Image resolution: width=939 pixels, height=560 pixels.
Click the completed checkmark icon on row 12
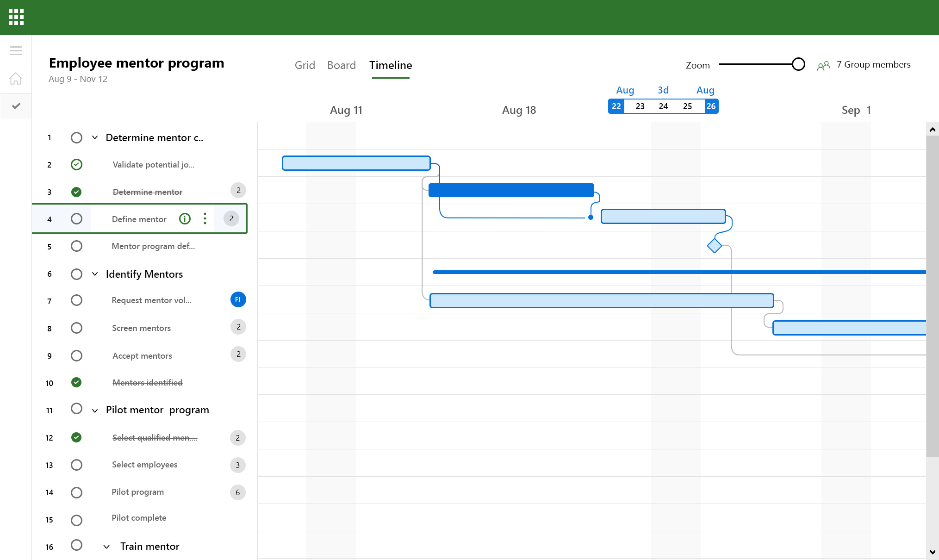(x=75, y=437)
